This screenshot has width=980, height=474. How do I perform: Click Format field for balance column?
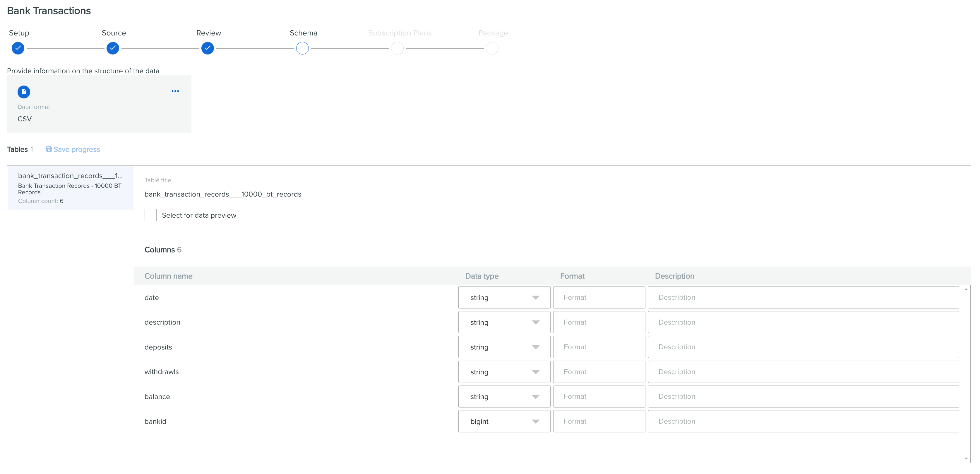(599, 396)
